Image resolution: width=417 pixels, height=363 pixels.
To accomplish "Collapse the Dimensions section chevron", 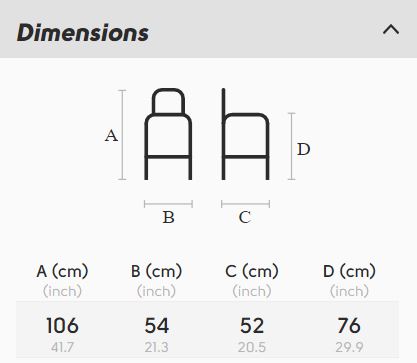I will (391, 30).
